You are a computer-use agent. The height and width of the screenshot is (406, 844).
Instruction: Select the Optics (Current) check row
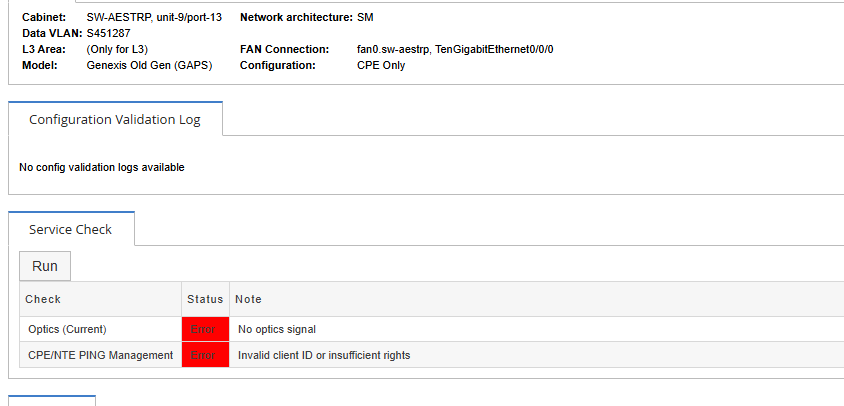(x=66, y=329)
